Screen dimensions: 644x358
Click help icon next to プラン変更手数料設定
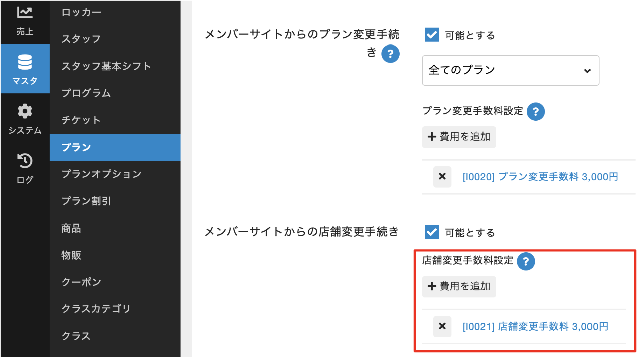coord(535,111)
